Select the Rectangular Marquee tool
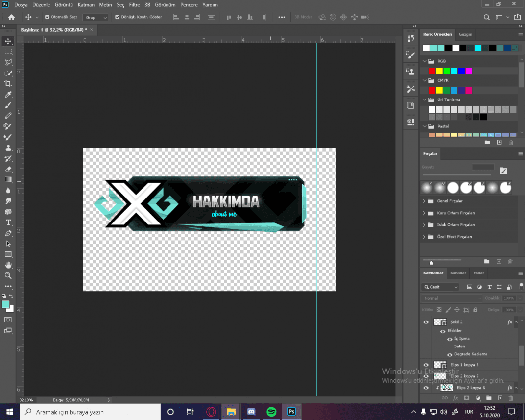The width and height of the screenshot is (525, 420). [x=8, y=51]
